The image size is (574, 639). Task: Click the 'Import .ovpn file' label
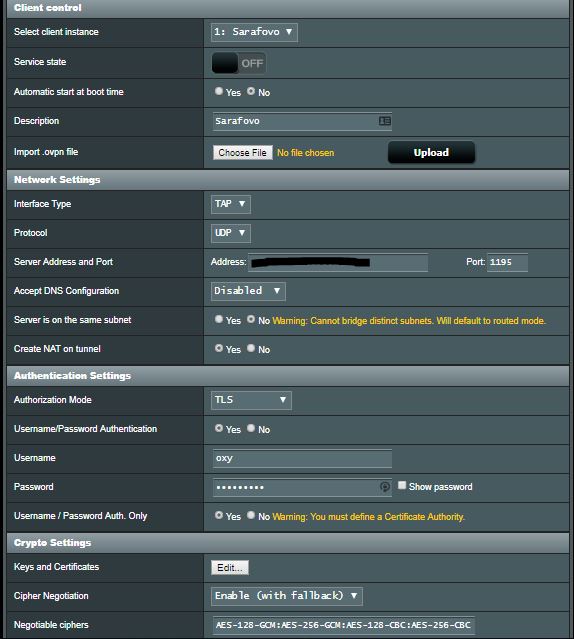click(46, 152)
